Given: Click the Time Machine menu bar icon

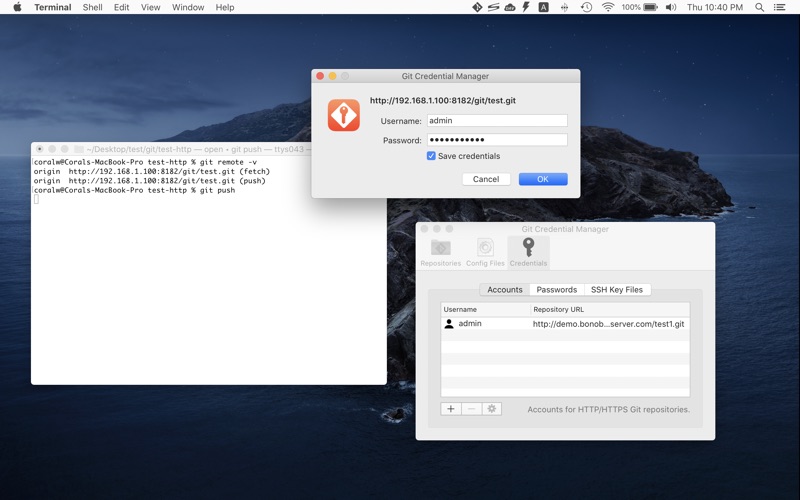Looking at the screenshot, I should tap(586, 7).
